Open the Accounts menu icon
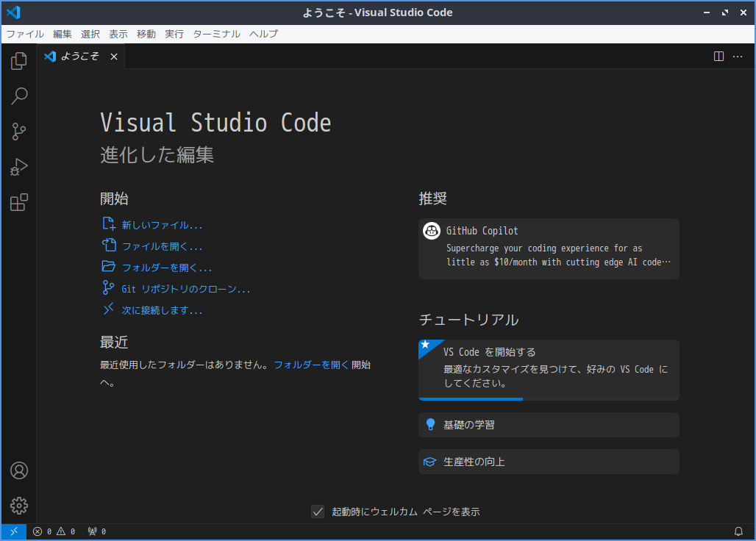756x541 pixels. (19, 470)
